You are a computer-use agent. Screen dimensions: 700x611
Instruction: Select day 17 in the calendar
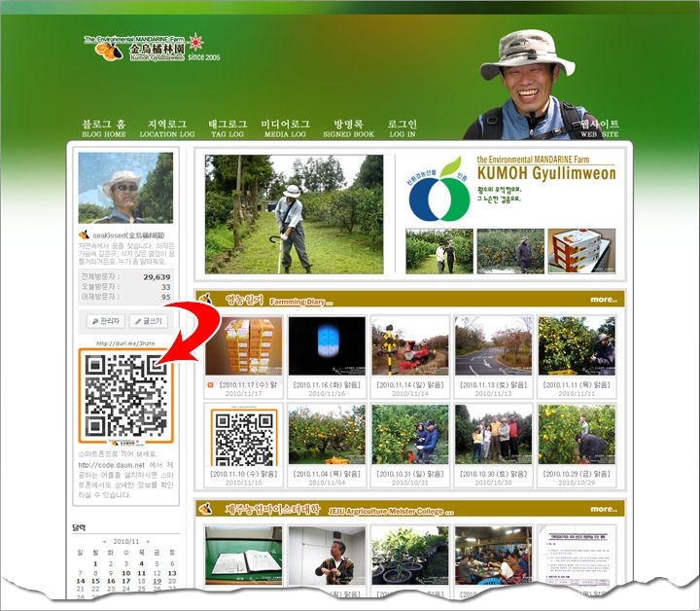tap(126, 581)
